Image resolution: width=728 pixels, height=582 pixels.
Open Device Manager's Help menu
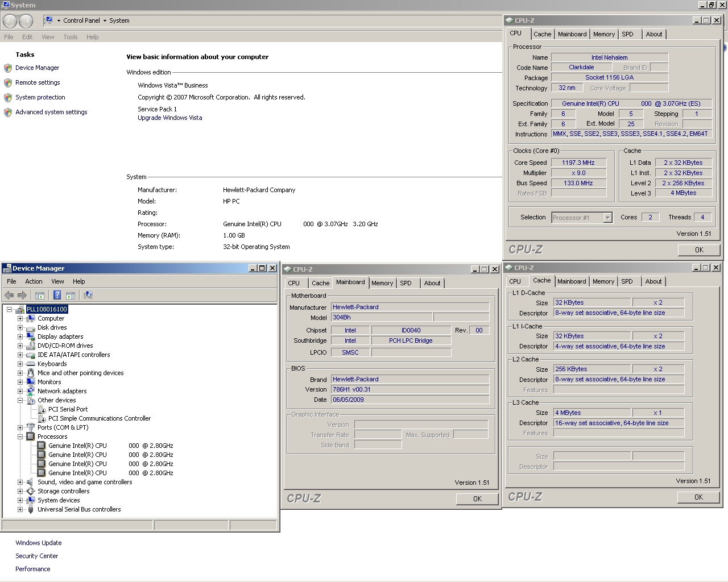click(78, 281)
